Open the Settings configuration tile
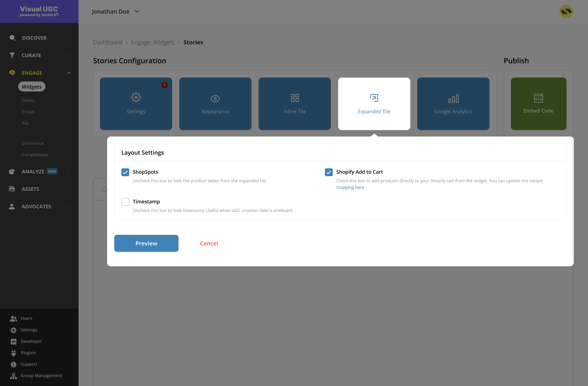The height and width of the screenshot is (386, 588). [136, 104]
